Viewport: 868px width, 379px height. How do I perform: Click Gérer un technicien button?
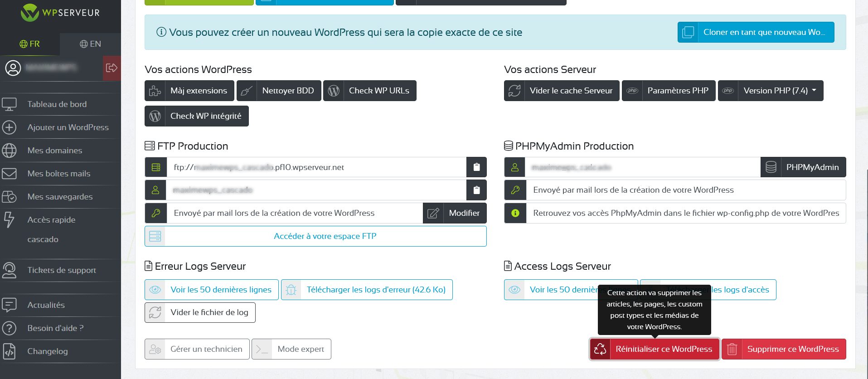click(x=197, y=349)
